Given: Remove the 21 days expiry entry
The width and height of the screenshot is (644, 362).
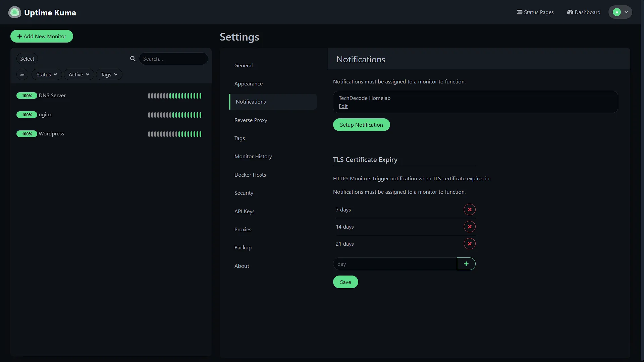Looking at the screenshot, I should 470,244.
